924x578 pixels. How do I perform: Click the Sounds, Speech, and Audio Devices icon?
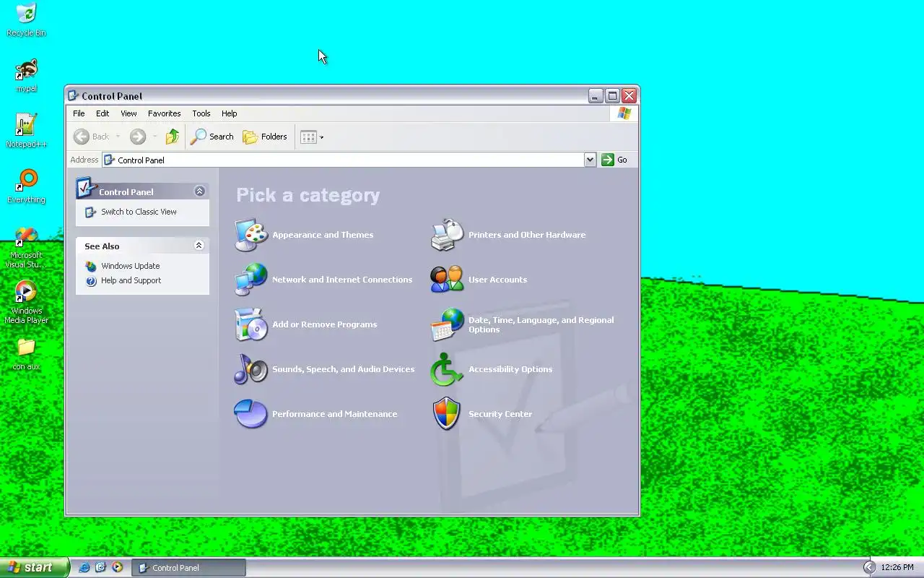[x=251, y=369]
